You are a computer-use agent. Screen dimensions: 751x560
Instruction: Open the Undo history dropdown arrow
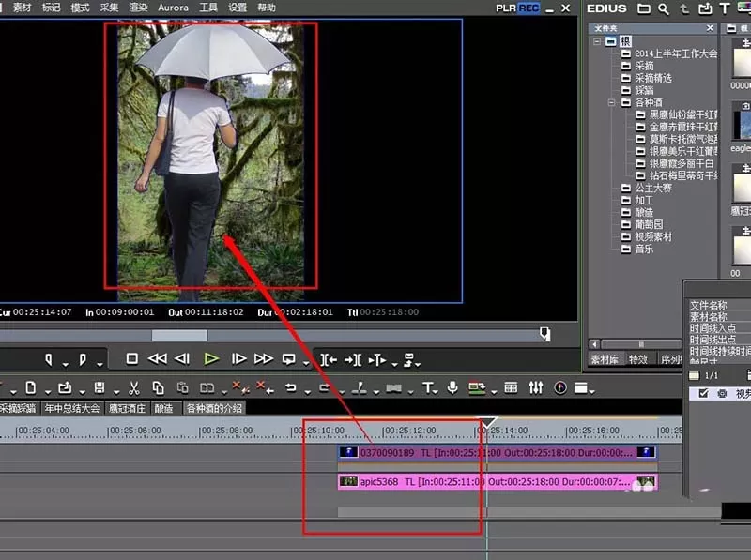point(308,392)
